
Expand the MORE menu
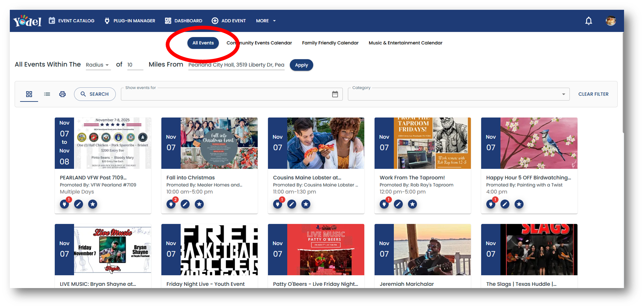265,21
